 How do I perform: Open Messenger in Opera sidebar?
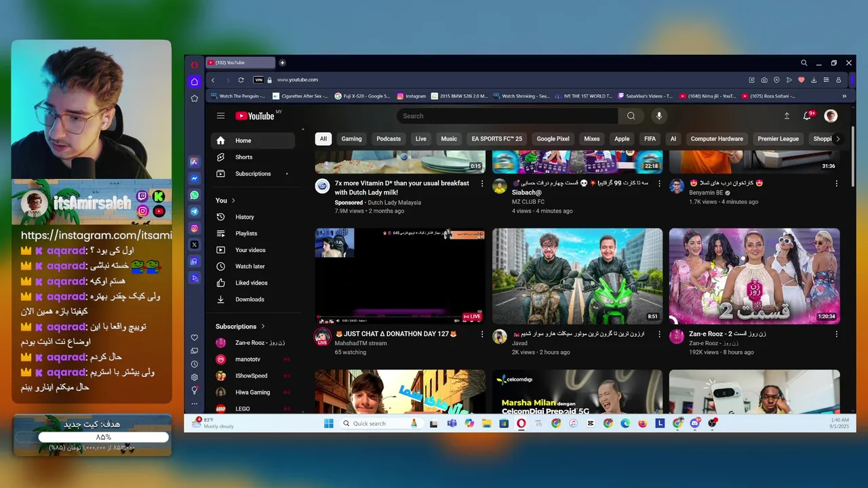(x=195, y=178)
